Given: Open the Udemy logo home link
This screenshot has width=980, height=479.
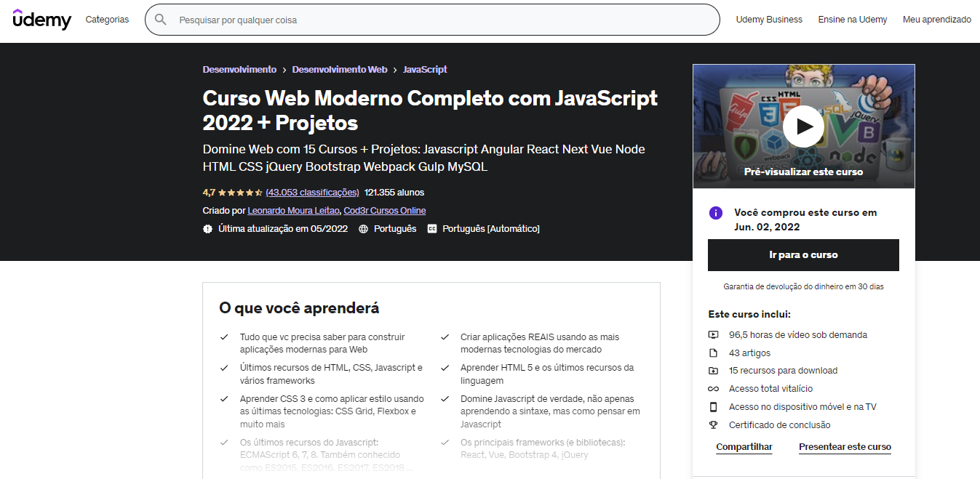Looking at the screenshot, I should (x=42, y=20).
